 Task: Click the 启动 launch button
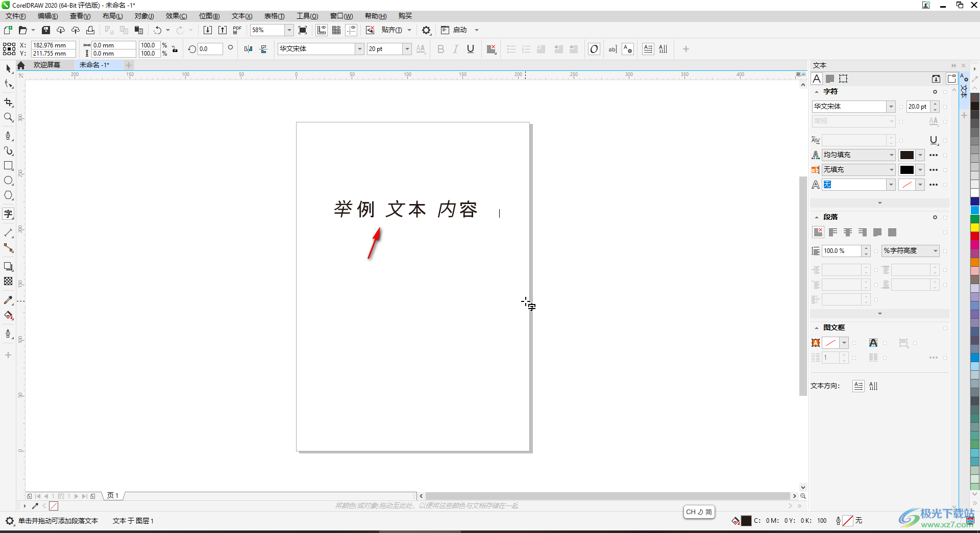(x=460, y=30)
